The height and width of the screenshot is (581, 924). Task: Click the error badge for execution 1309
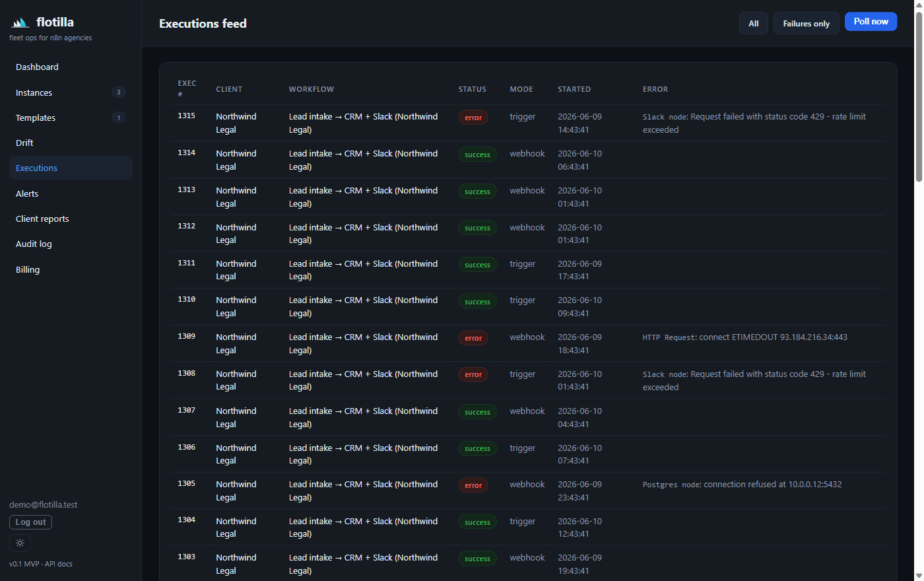[x=473, y=338]
